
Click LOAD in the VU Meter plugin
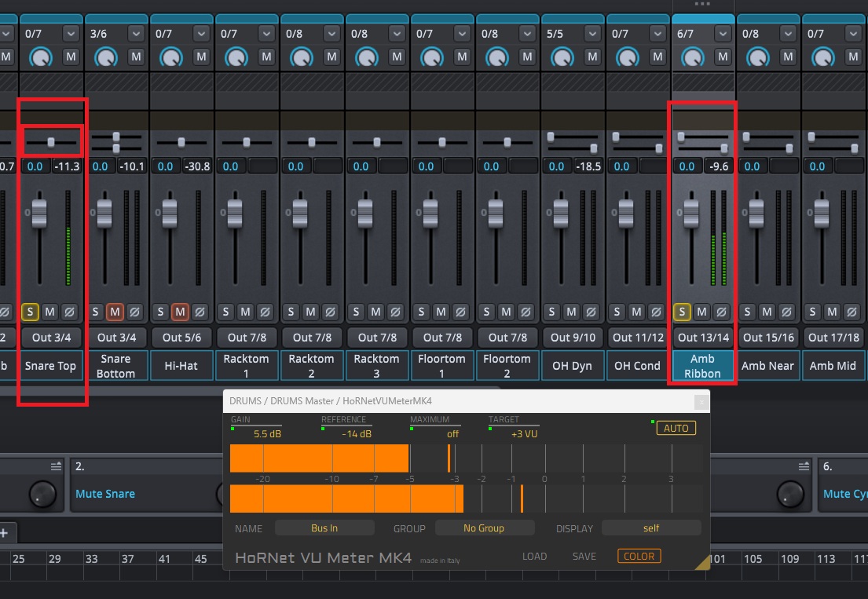534,557
